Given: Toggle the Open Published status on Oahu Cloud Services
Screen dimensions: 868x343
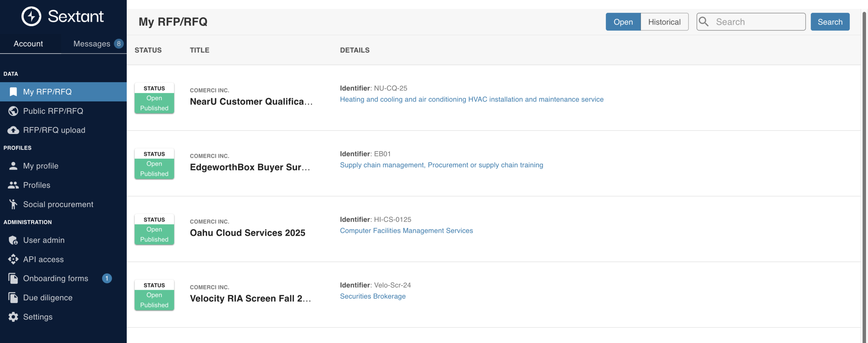Looking at the screenshot, I should pos(154,234).
